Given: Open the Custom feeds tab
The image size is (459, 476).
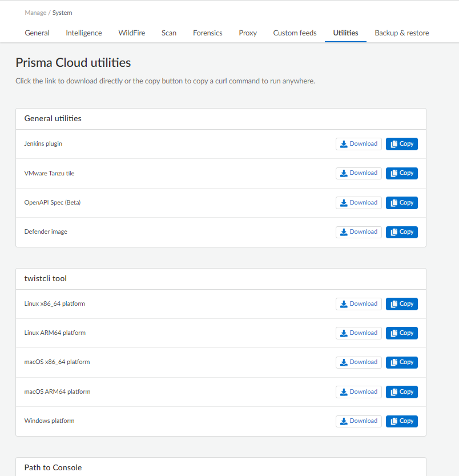Looking at the screenshot, I should point(295,33).
